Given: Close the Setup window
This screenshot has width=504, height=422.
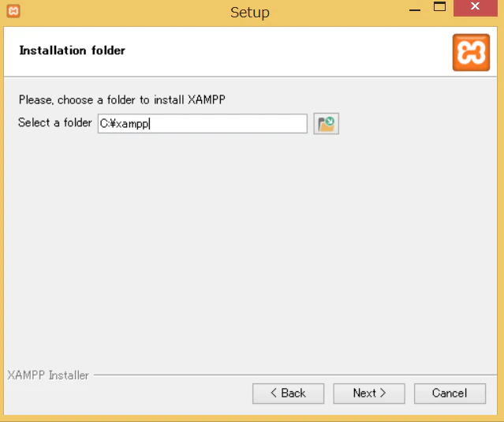Looking at the screenshot, I should [475, 7].
